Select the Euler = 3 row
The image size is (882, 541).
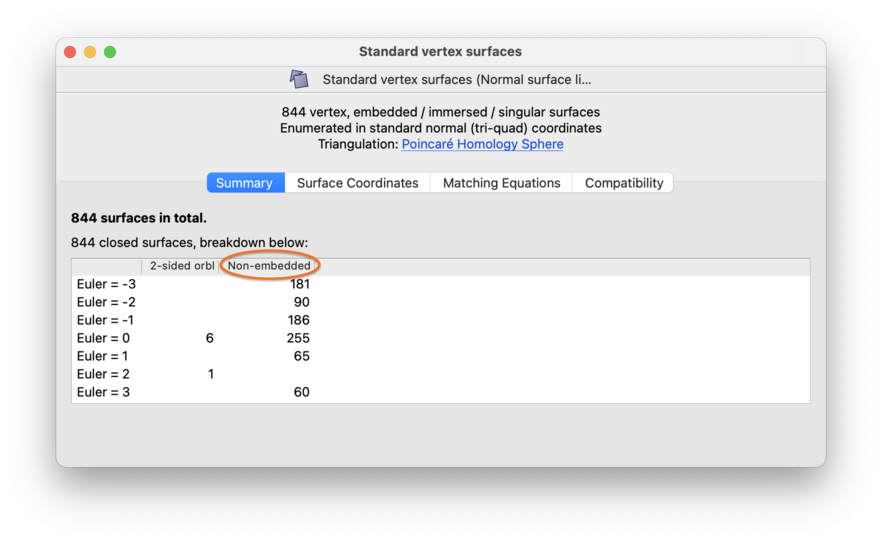point(440,392)
